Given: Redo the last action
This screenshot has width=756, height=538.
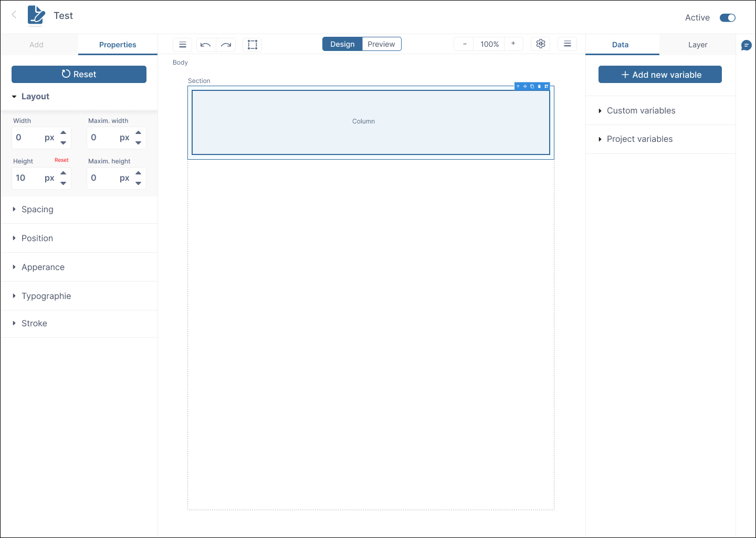Looking at the screenshot, I should tap(226, 45).
